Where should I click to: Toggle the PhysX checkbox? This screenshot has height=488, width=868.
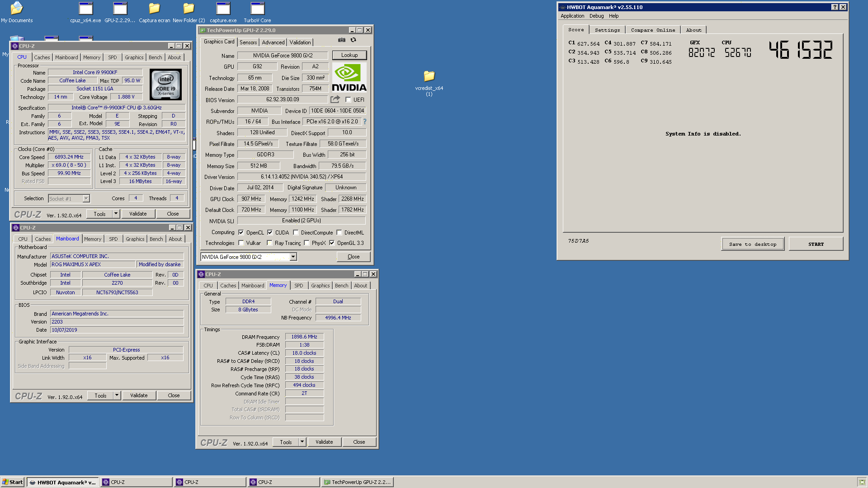click(x=307, y=243)
